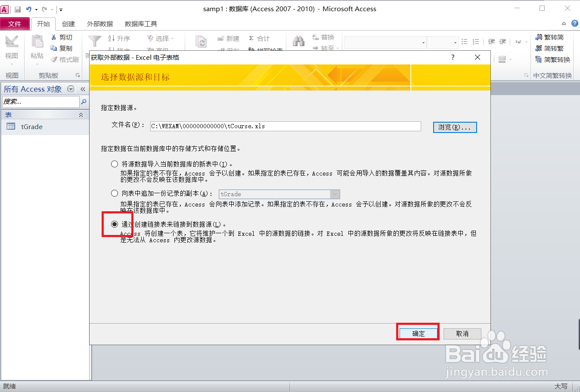
Task: Open the 所有 Access 对象 navigation dropdown
Action: point(71,89)
